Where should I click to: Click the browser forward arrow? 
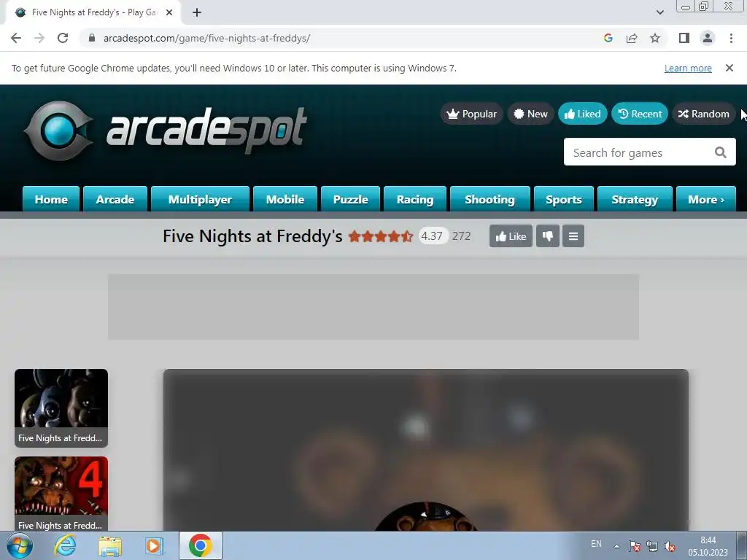[39, 38]
